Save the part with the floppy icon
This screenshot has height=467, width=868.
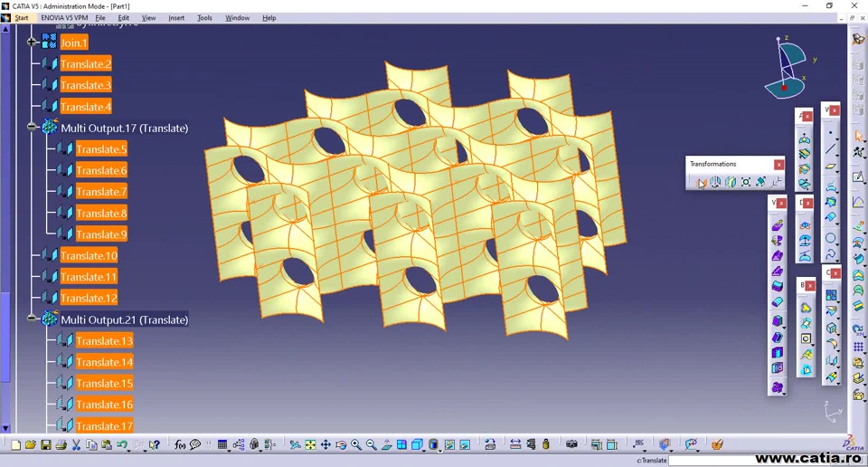click(x=46, y=444)
